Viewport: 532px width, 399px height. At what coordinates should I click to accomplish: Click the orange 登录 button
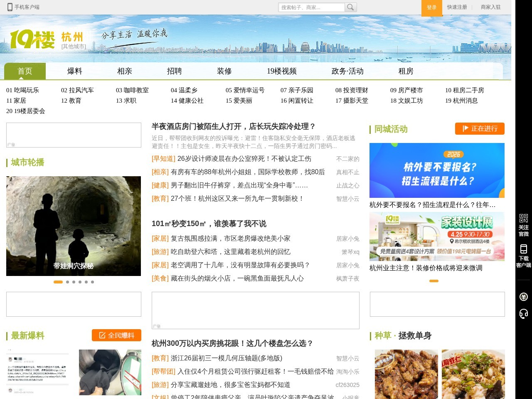(431, 7)
